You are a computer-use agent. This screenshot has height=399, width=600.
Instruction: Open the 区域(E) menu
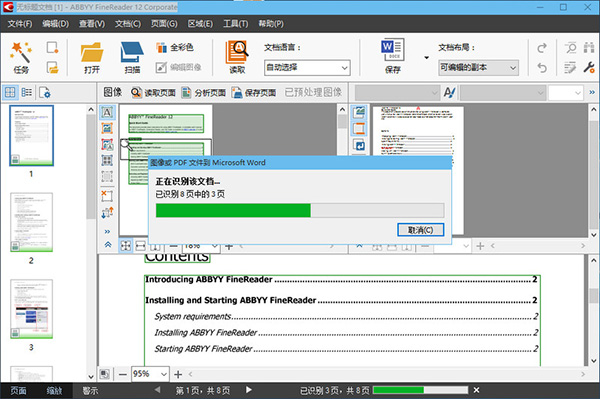click(200, 24)
